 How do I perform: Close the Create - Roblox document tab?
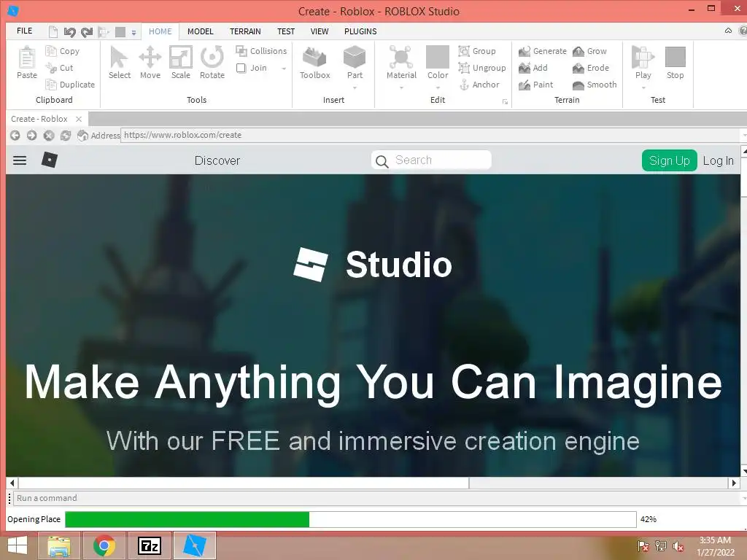79,119
